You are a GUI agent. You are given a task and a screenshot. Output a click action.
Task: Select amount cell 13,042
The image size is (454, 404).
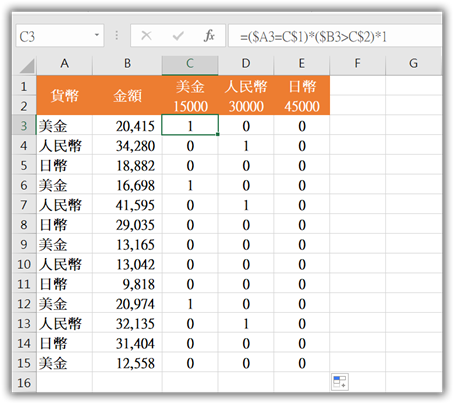click(x=127, y=264)
